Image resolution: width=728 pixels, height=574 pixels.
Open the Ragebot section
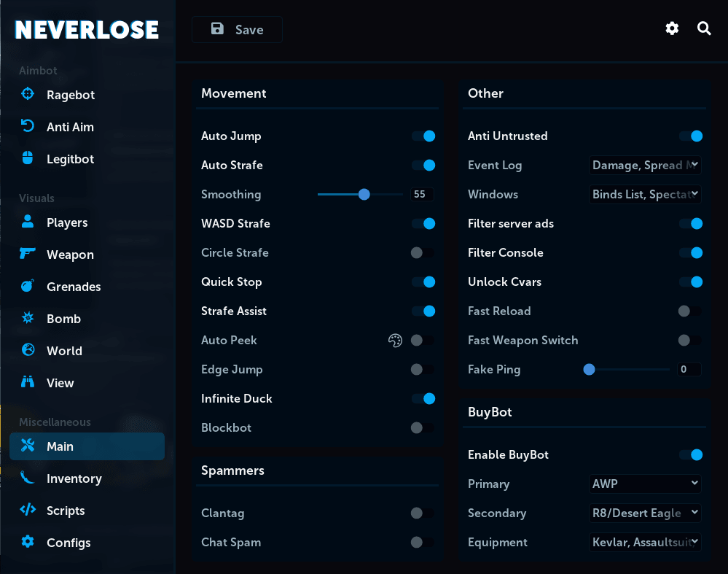point(87,95)
